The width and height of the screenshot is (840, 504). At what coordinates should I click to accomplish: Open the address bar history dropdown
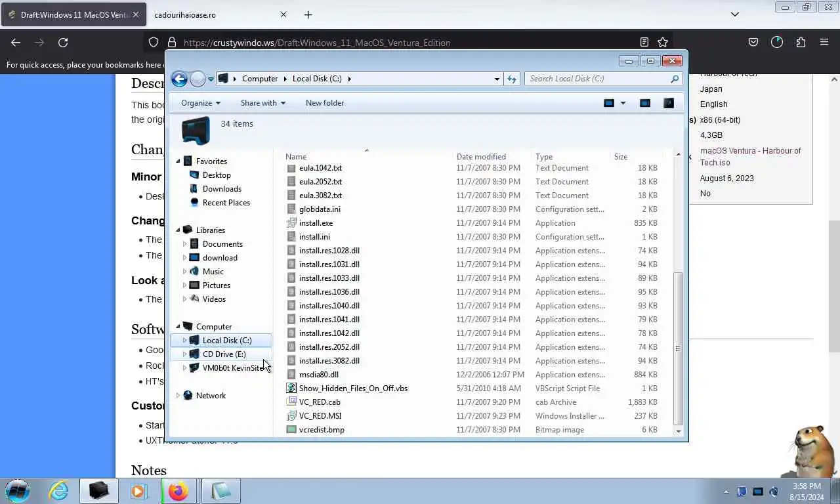[497, 79]
